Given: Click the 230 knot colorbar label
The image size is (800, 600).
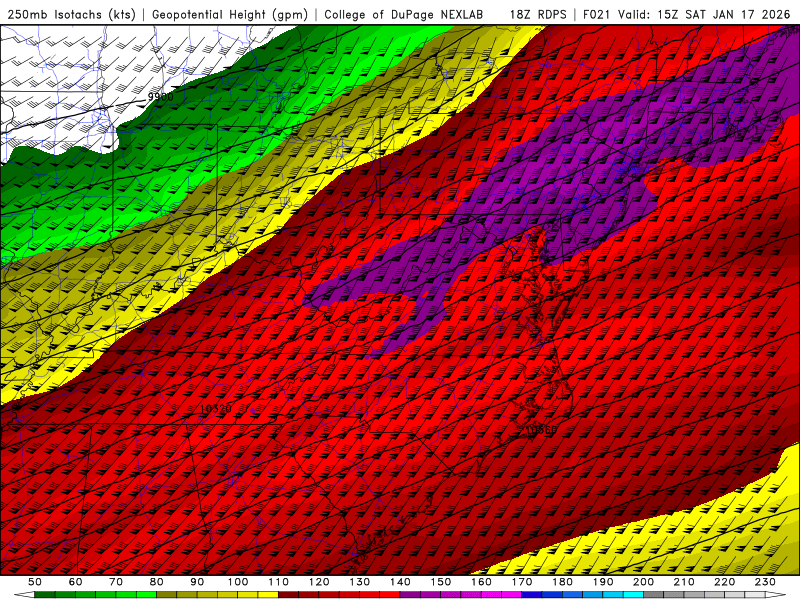Looking at the screenshot, I should tap(765, 582).
